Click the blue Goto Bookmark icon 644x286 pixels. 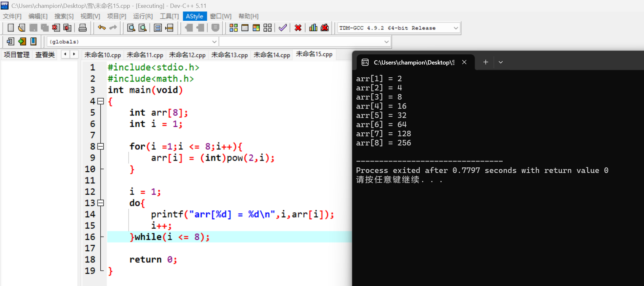pos(33,42)
